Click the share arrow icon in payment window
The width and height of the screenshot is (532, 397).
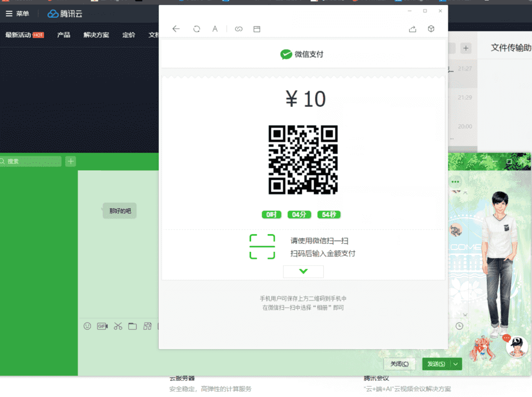(x=413, y=29)
